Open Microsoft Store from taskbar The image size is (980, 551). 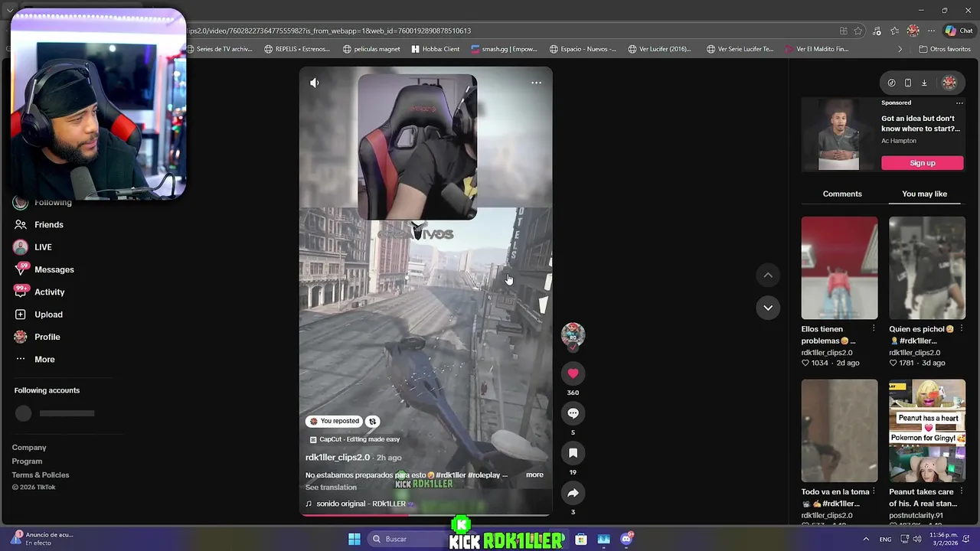tap(581, 539)
